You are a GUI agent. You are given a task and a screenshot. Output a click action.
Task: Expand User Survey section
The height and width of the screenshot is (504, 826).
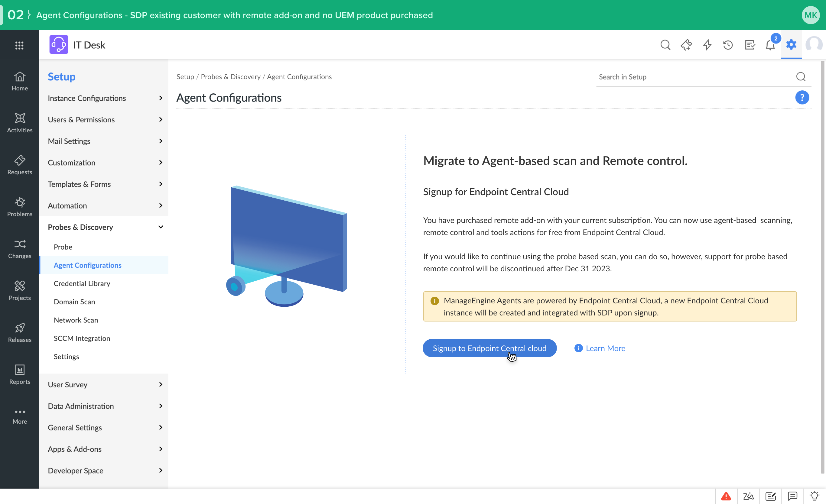coord(104,384)
